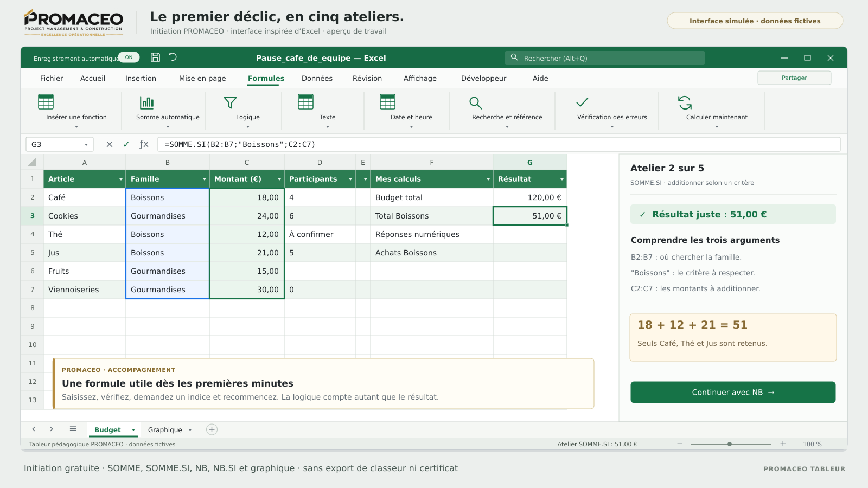The width and height of the screenshot is (868, 488).
Task: Zoom out with the minus button
Action: point(680,444)
